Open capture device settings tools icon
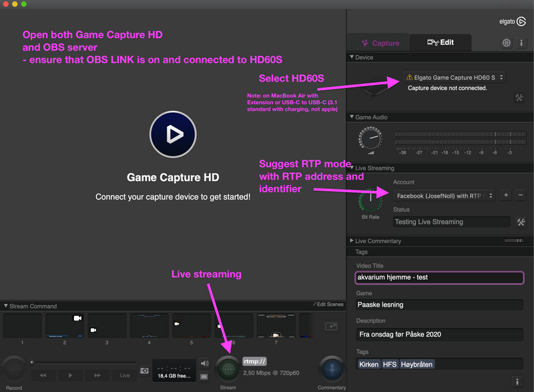 519,97
